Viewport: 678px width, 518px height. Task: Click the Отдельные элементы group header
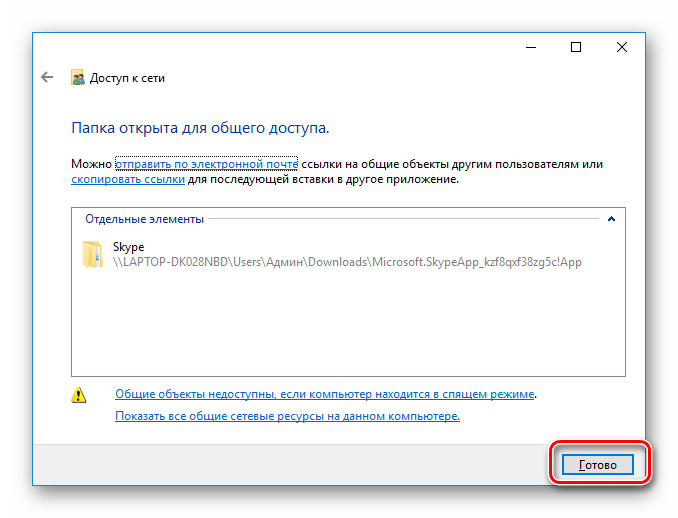144,219
